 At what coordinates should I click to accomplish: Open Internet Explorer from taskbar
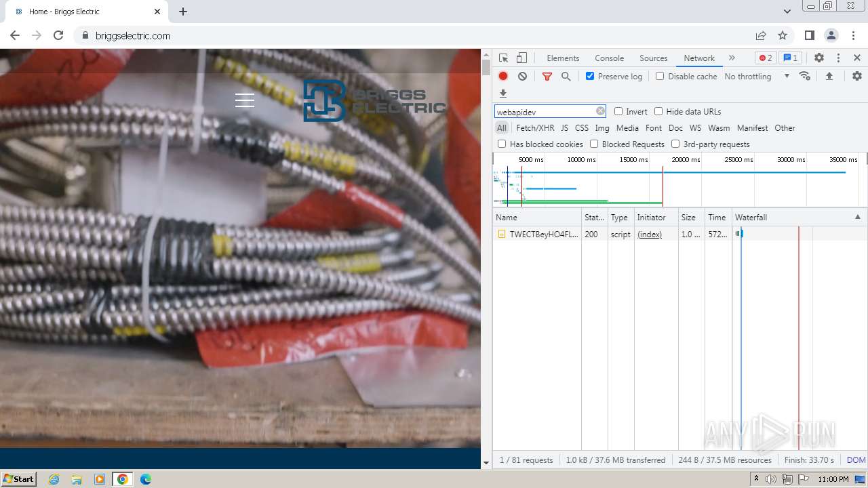click(x=54, y=479)
